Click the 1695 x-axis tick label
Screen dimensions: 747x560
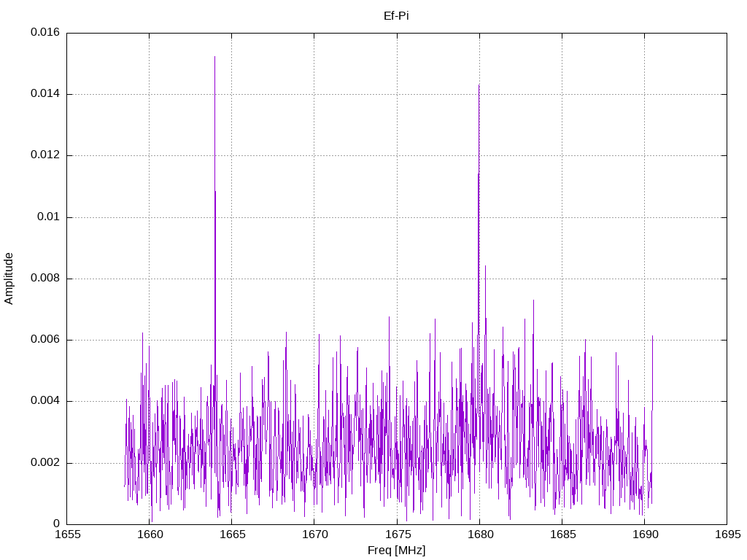click(x=727, y=534)
